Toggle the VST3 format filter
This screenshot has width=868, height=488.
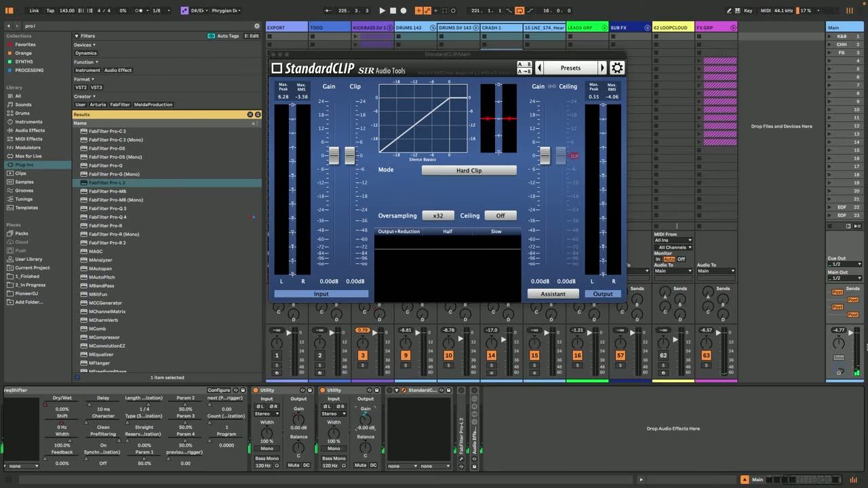tap(96, 87)
